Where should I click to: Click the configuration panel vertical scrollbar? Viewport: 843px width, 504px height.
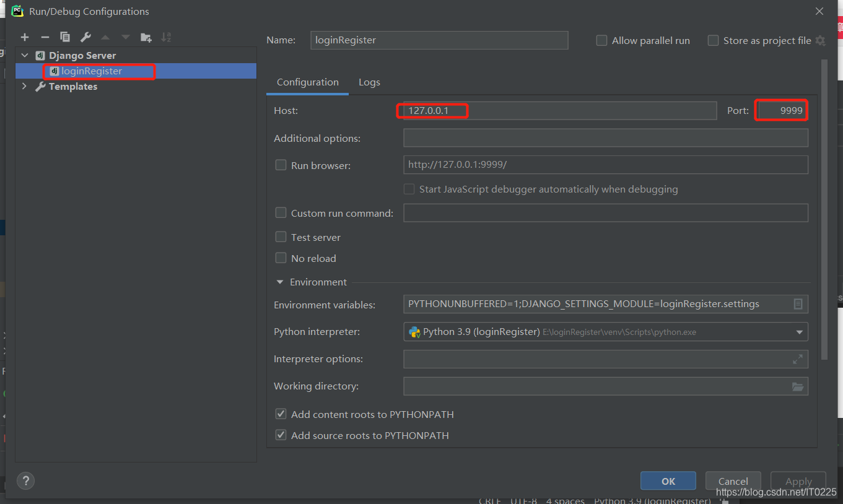[824, 209]
